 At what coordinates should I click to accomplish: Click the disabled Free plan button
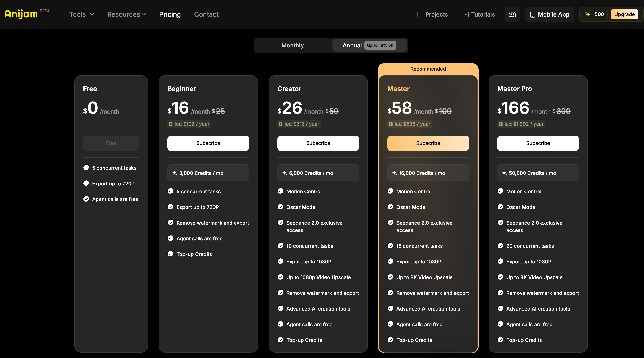pos(111,143)
